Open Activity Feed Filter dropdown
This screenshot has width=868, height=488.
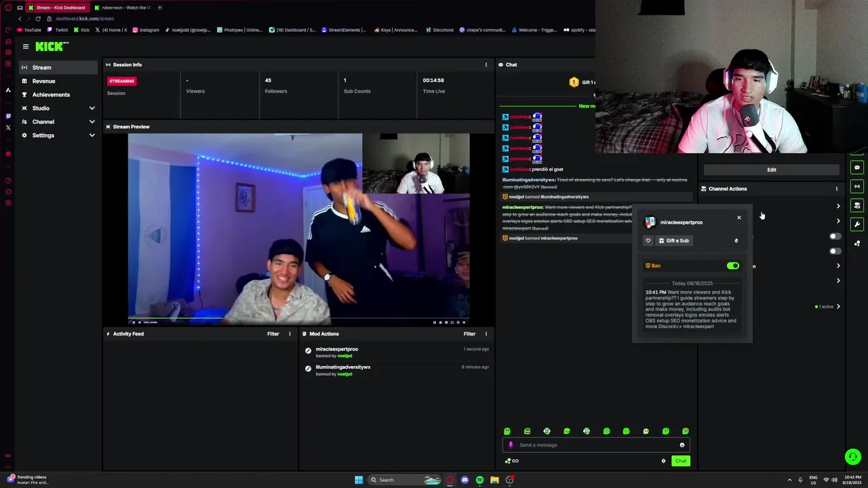coord(273,334)
